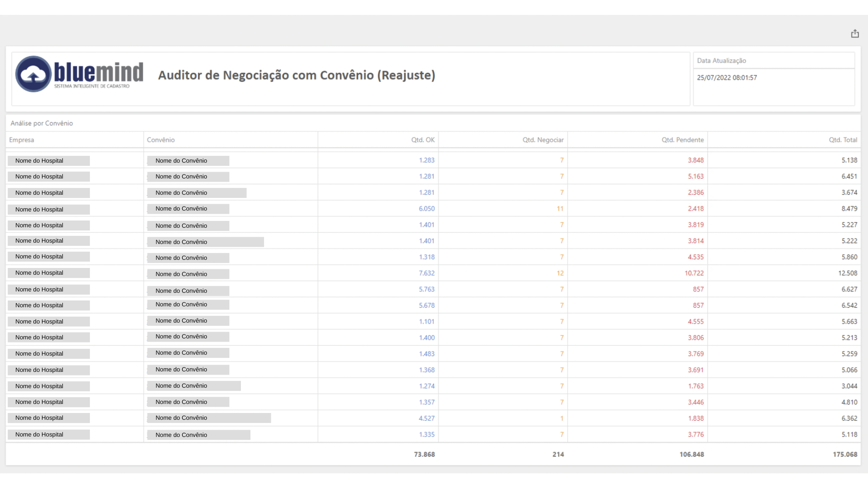This screenshot has height=488, width=868.
Task: Click the Qtd. Total value 6.542
Action: pos(849,305)
